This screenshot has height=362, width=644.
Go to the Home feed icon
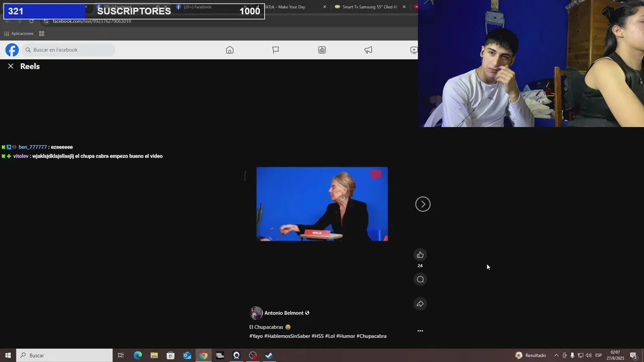229,50
